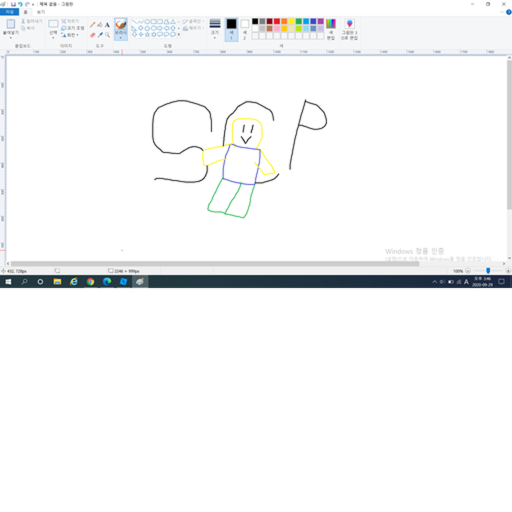
Task: Expand the Select dropdown arrow
Action: click(53, 38)
